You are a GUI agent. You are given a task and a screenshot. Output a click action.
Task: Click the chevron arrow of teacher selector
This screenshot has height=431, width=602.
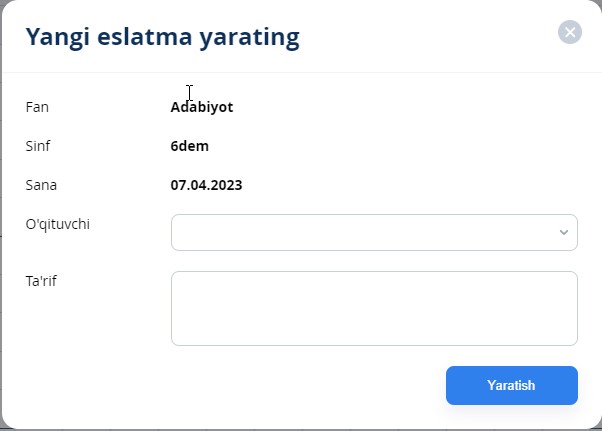pos(563,232)
